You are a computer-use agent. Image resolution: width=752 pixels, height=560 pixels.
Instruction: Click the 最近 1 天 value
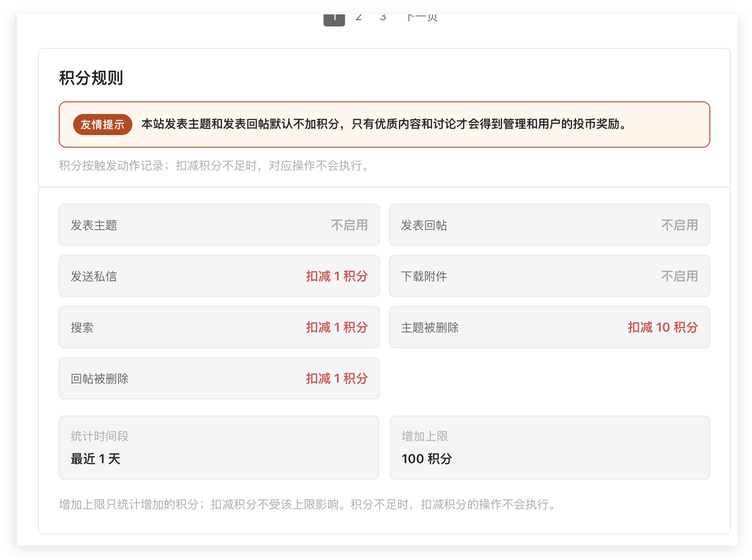[x=96, y=459]
